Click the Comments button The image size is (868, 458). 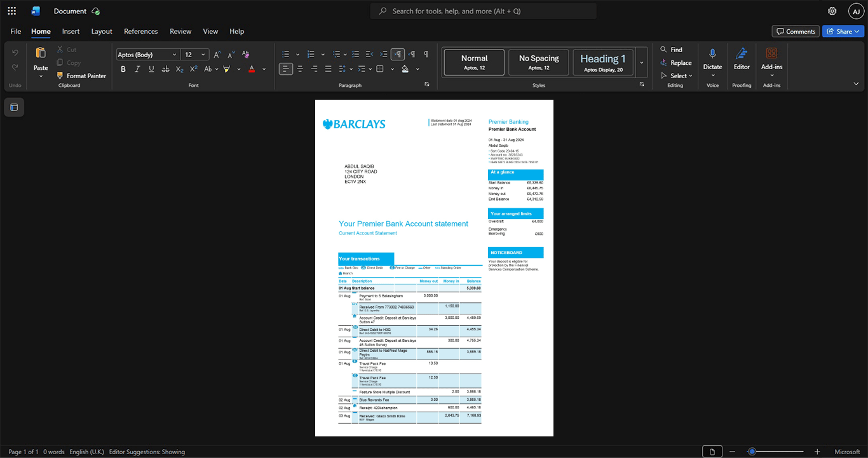pos(796,31)
